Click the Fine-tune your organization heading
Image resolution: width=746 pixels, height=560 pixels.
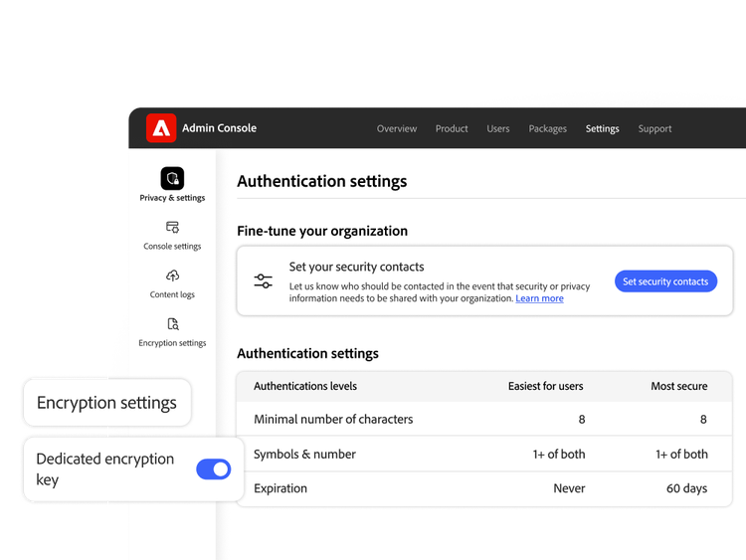tap(322, 231)
